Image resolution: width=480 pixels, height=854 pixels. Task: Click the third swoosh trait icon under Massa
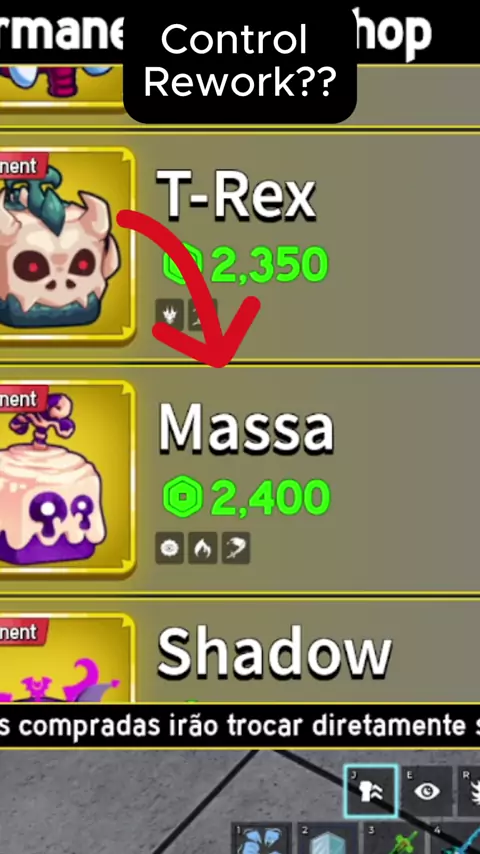click(x=236, y=548)
